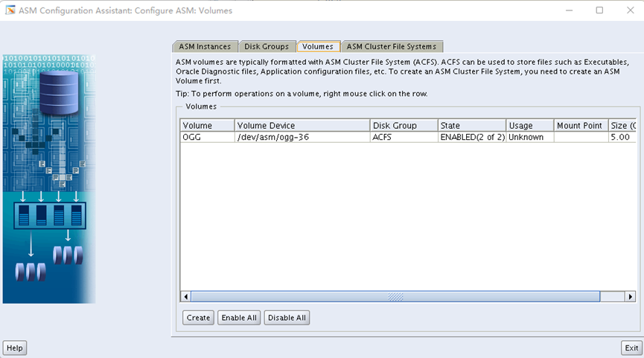The width and height of the screenshot is (644, 358).
Task: Click the ENABLED(2 of 2) state cell
Action: tap(472, 137)
